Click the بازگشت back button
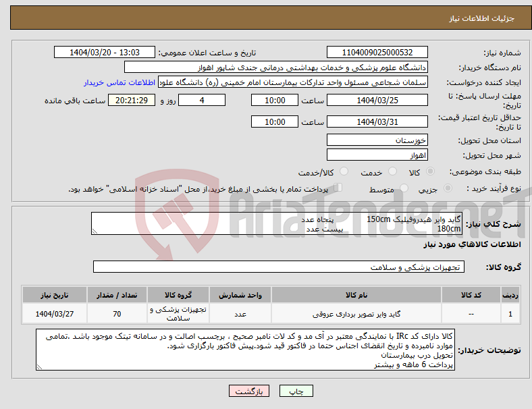The width and height of the screenshot is (532, 409). pyautogui.click(x=249, y=391)
